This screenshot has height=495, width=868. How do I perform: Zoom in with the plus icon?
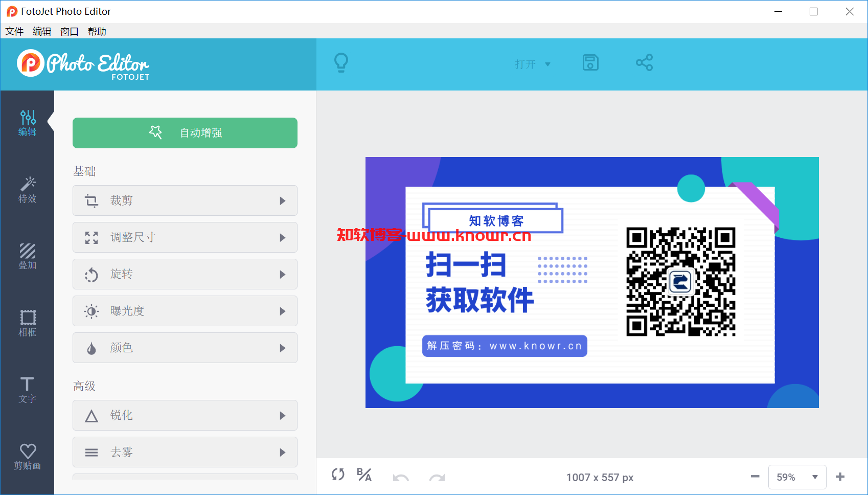[840, 477]
